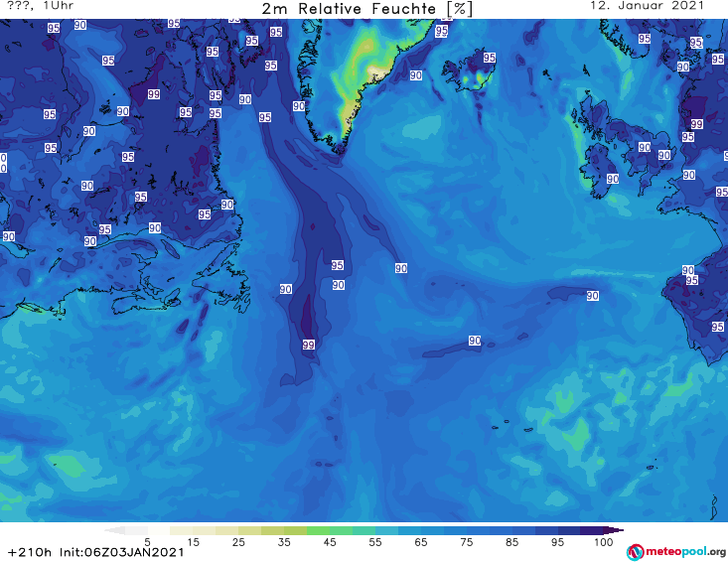Screen dimensions: 728x562
Task: Click the colorbar tick label "5"
Action: [x=147, y=542]
